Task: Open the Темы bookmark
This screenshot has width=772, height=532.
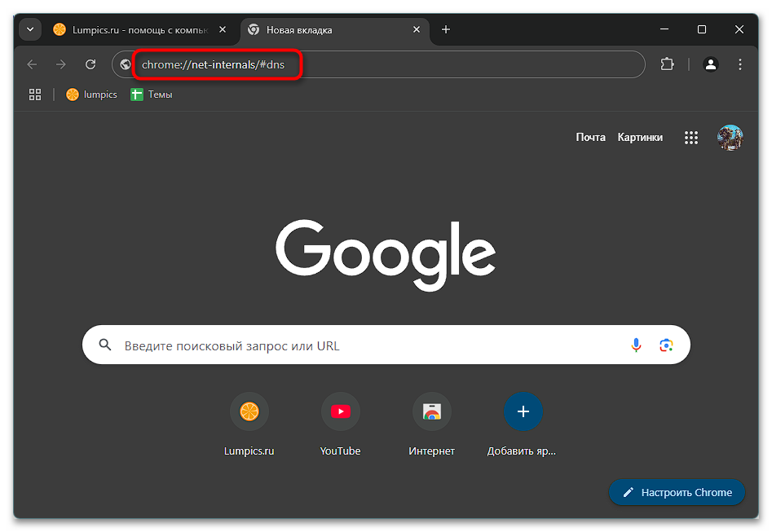Action: point(152,95)
